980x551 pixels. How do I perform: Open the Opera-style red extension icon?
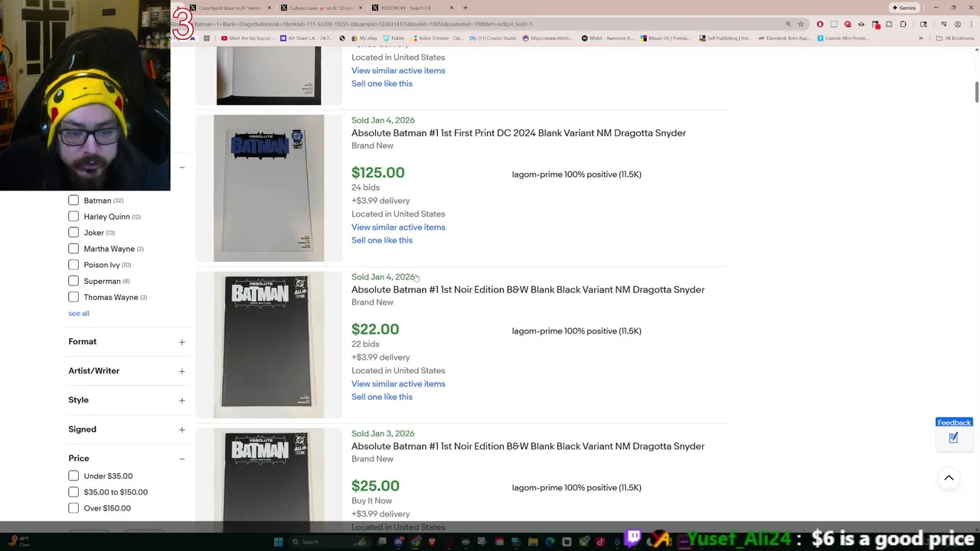coord(820,24)
